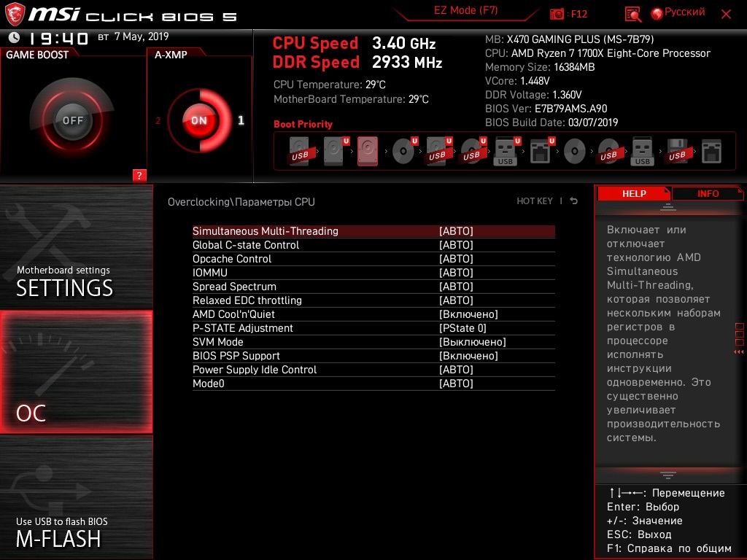The image size is (747, 560).
Task: Click the CPU Temperature 29°C reading
Action: coord(329,85)
